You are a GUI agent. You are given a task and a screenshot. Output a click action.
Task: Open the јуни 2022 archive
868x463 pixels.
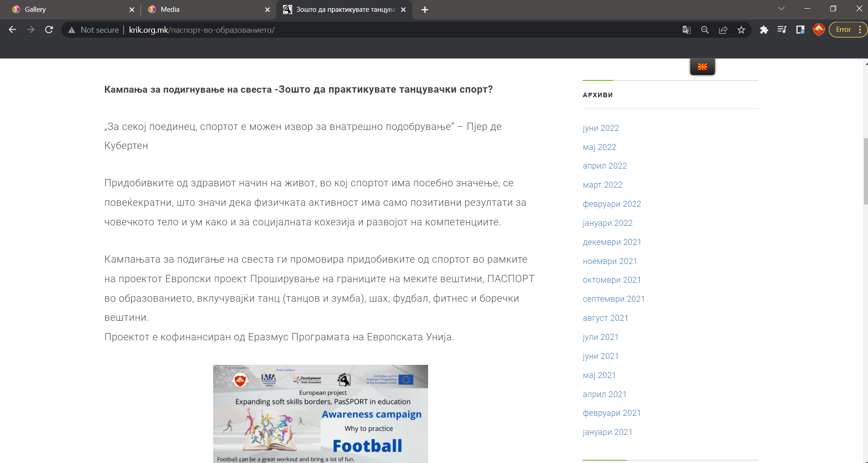[x=601, y=128]
